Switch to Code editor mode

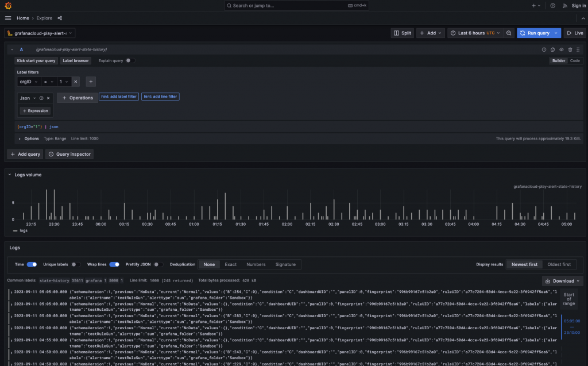[574, 60]
